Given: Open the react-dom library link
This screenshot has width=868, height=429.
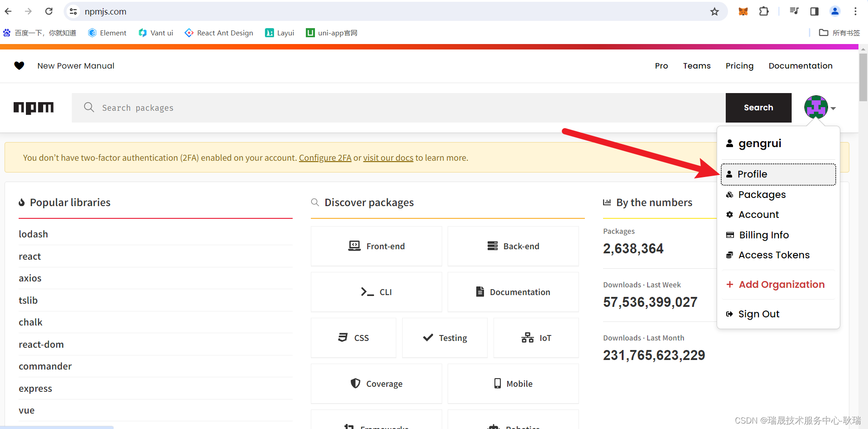Looking at the screenshot, I should (41, 345).
